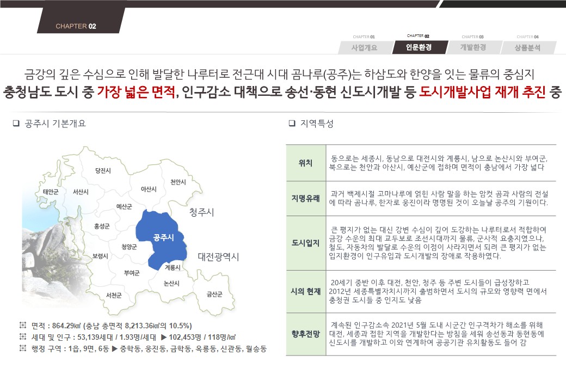Click the 향후전망 row header cell
The width and height of the screenshot is (566, 392).
point(306,334)
